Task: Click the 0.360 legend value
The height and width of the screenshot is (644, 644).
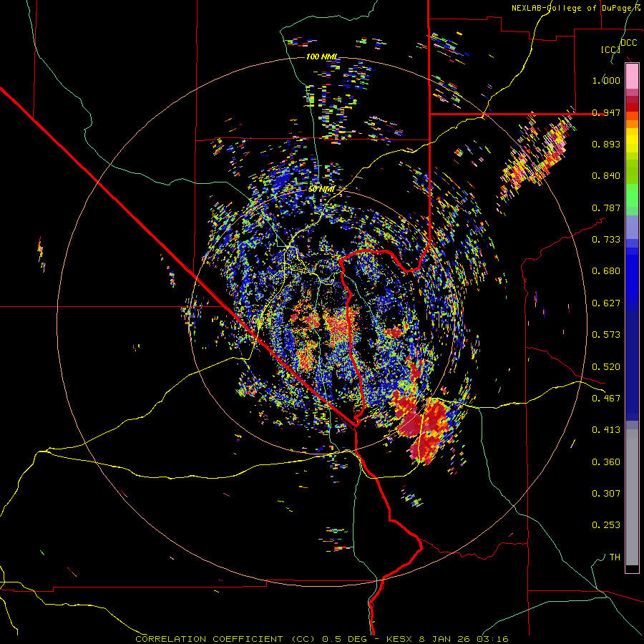Action: [x=606, y=462]
